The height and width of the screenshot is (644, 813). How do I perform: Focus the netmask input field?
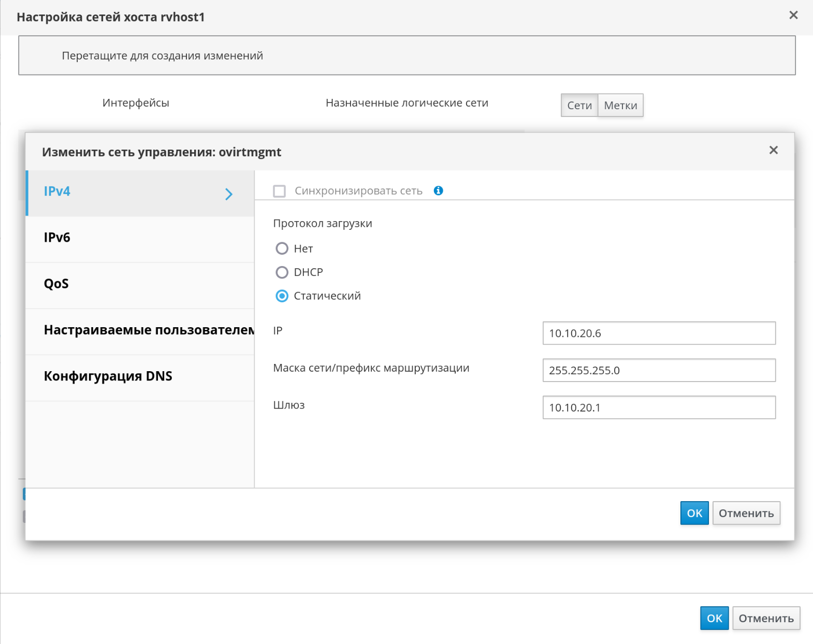click(659, 371)
